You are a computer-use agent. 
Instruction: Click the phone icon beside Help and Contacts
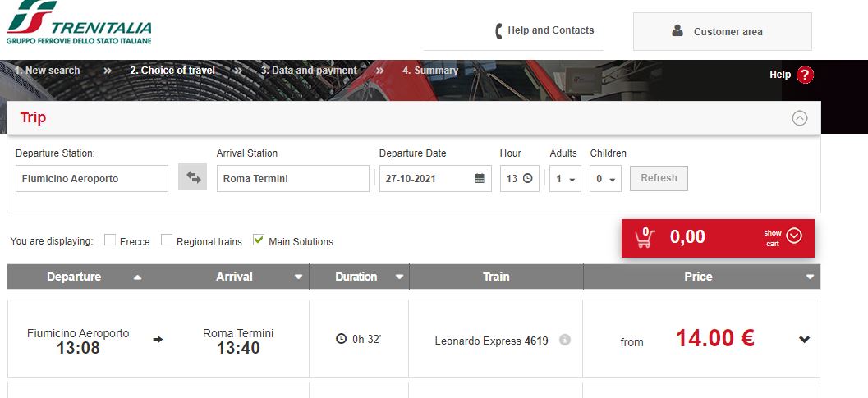tap(498, 31)
